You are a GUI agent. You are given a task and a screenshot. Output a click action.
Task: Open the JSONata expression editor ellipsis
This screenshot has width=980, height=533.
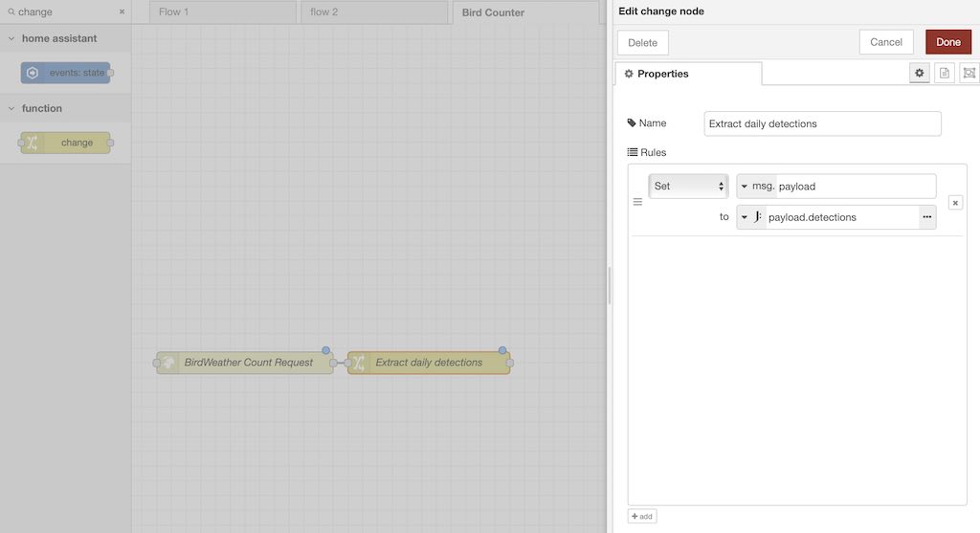926,217
